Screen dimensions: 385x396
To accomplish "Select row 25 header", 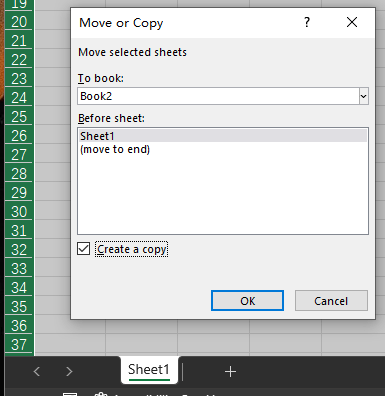I will [19, 117].
